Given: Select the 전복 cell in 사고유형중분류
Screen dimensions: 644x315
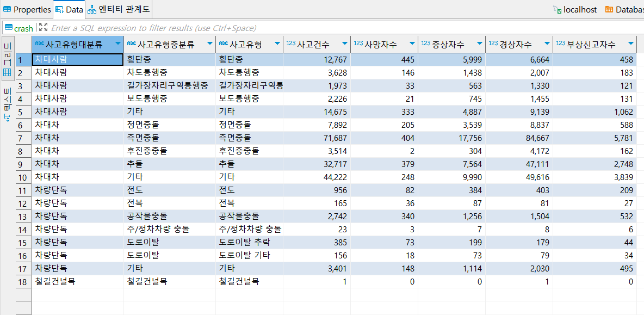Looking at the screenshot, I should pyautogui.click(x=170, y=203).
